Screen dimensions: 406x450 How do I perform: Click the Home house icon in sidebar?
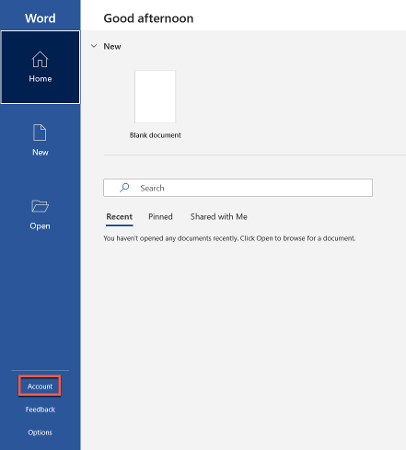coord(40,59)
